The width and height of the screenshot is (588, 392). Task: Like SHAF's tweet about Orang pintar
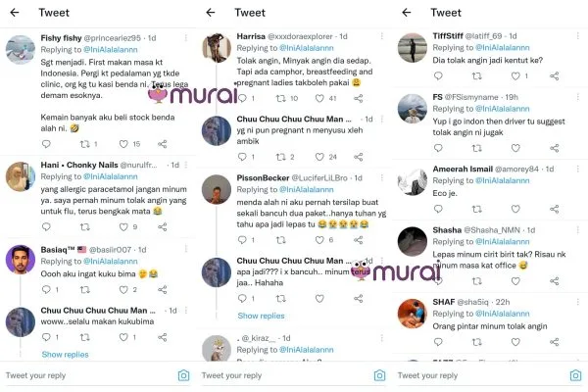point(515,342)
